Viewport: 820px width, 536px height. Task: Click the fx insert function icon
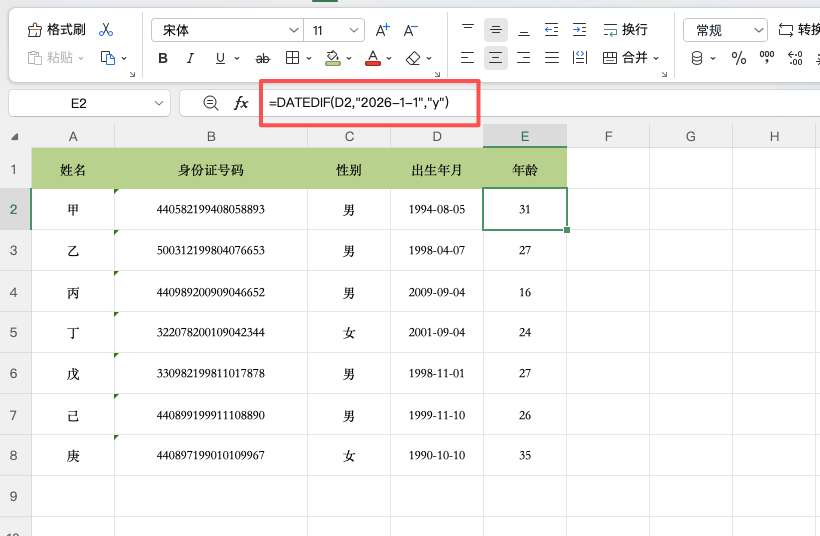click(241, 103)
